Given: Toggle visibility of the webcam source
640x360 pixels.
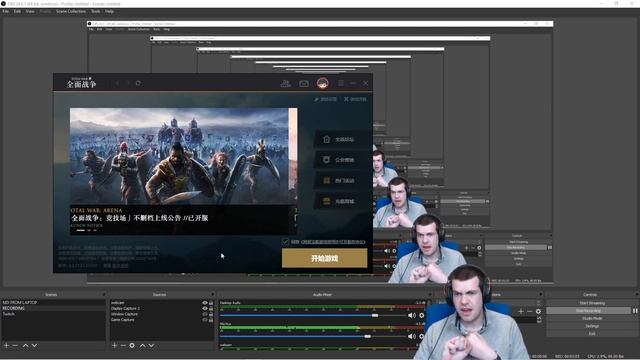Looking at the screenshot, I should (x=205, y=303).
